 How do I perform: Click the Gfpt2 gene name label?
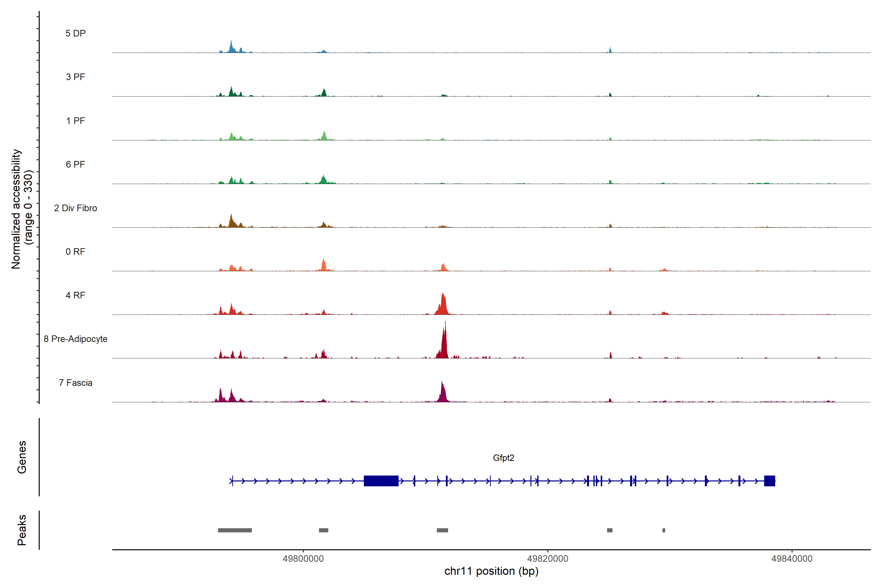[503, 458]
